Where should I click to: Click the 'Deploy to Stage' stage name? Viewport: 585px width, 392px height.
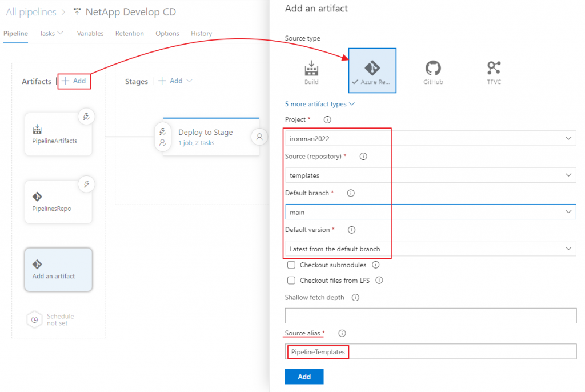(205, 132)
